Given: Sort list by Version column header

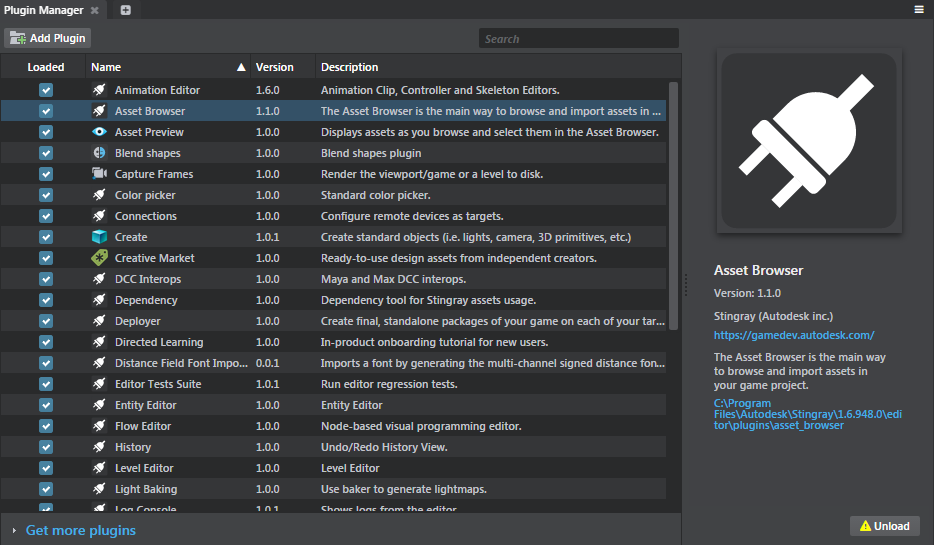Looking at the screenshot, I should click(275, 68).
